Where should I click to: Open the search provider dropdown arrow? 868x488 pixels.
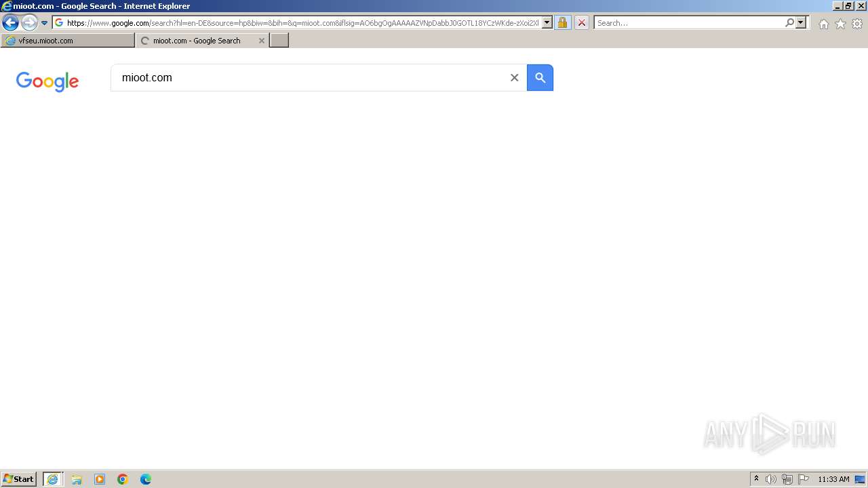pyautogui.click(x=801, y=23)
